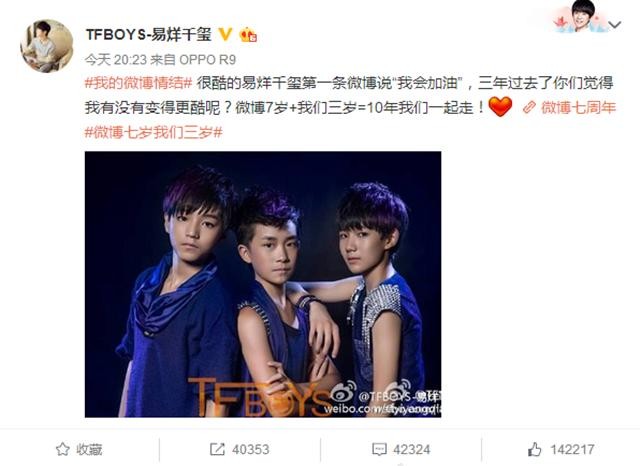Open the 微博七周年 link
This screenshot has width=640, height=466.
click(578, 108)
